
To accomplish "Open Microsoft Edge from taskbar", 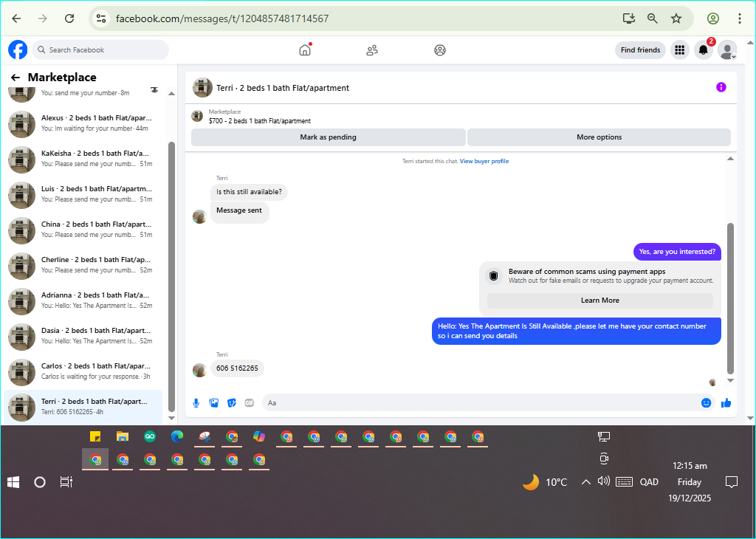I will [x=177, y=437].
